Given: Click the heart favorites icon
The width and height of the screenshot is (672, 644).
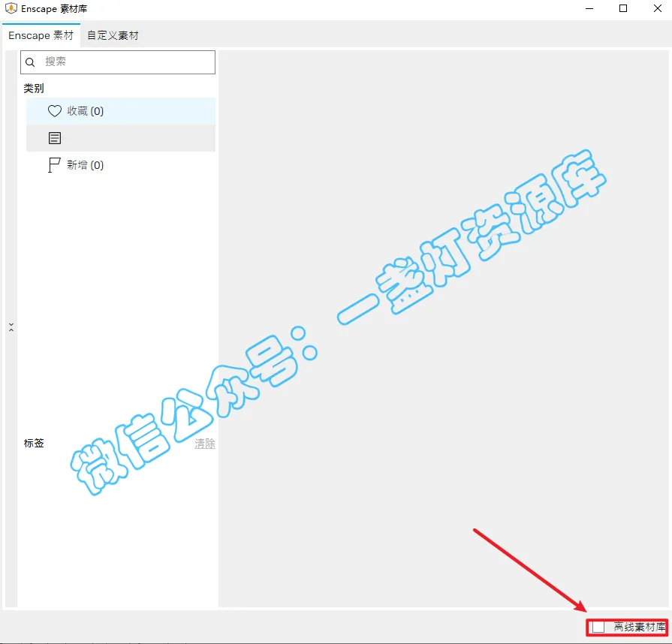Looking at the screenshot, I should (x=54, y=111).
